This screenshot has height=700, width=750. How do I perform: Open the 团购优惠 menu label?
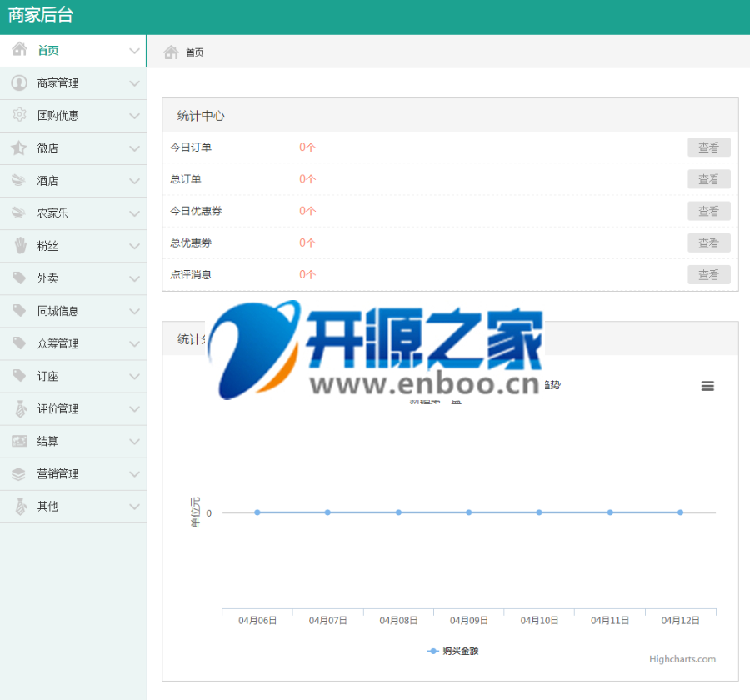pyautogui.click(x=57, y=116)
